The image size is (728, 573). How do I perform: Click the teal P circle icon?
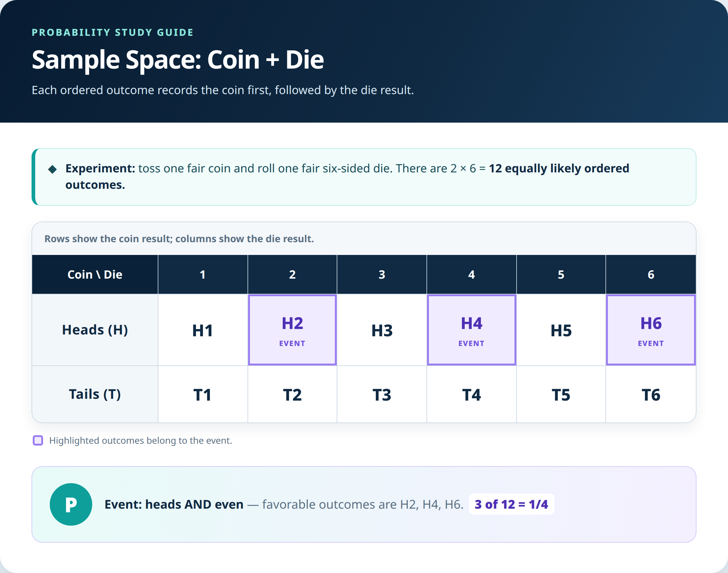click(x=71, y=504)
